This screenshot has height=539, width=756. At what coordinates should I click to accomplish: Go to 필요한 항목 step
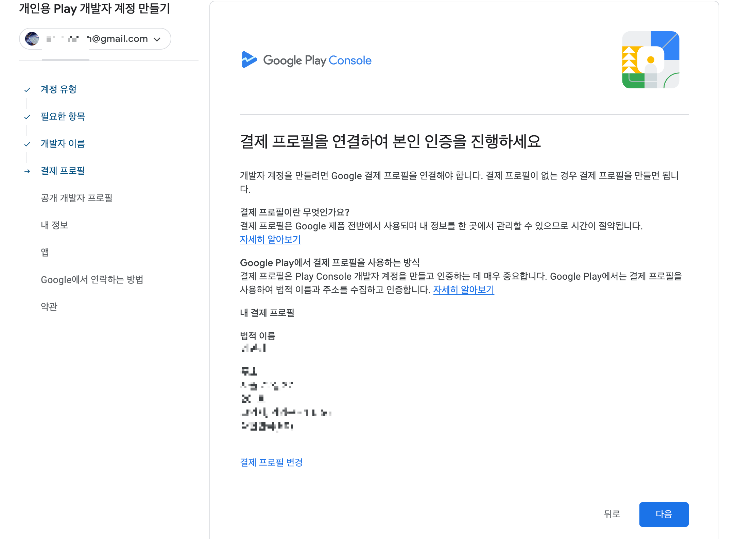click(63, 116)
